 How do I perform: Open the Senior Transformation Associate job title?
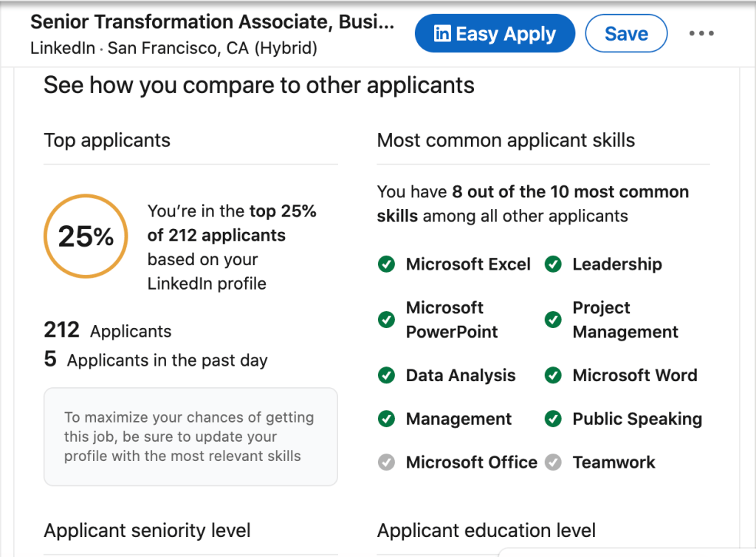point(213,22)
